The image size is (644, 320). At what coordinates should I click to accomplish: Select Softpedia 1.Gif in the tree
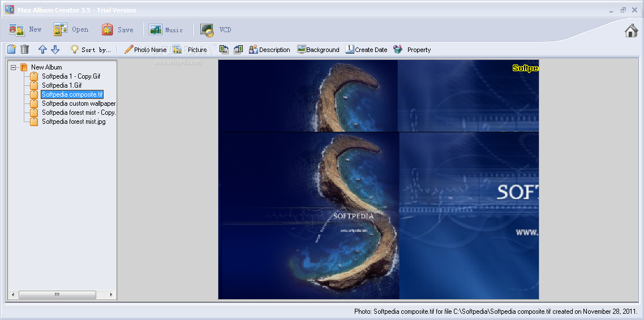(x=62, y=85)
